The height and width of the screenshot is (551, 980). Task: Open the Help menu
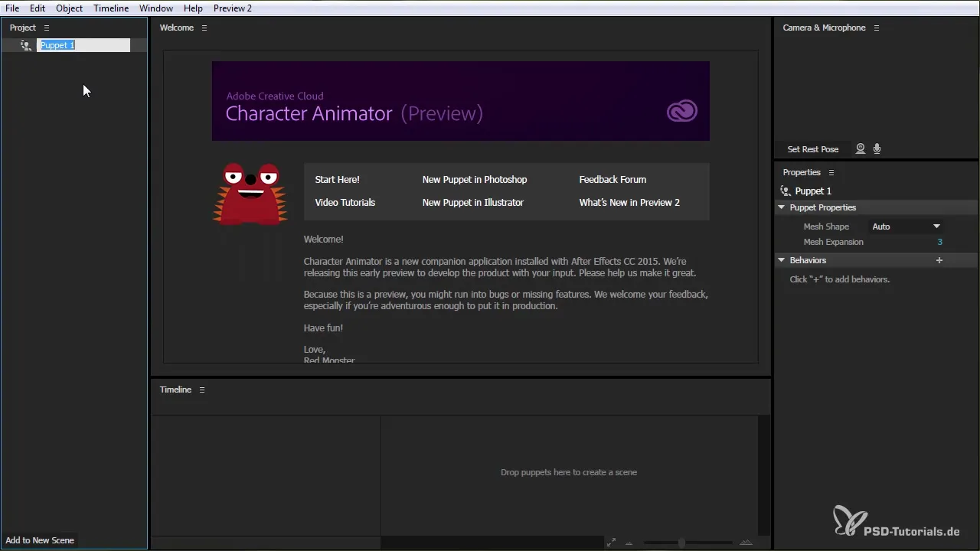click(x=193, y=8)
